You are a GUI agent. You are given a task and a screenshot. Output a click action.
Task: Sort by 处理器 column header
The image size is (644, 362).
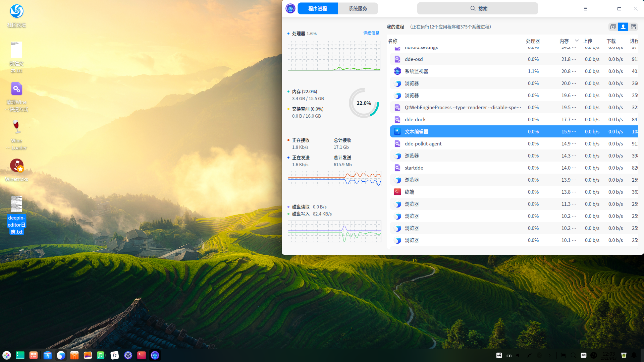point(533,41)
